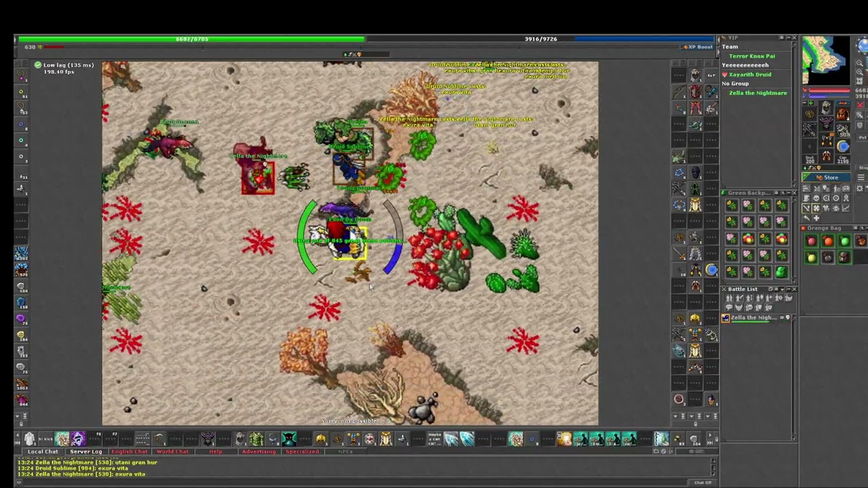Click the glowing blue ring equipment slot
This screenshot has width=868, height=488.
pos(843,146)
